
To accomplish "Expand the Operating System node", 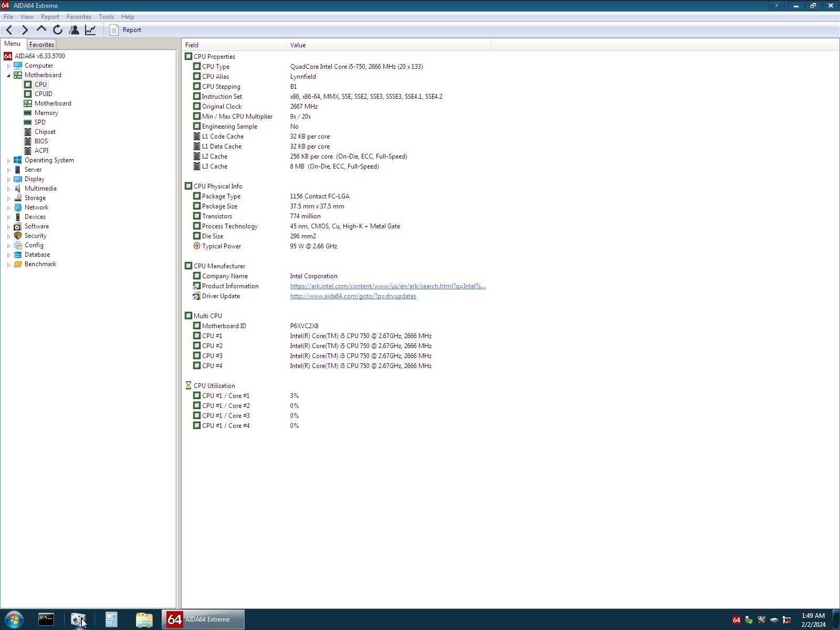I will click(8, 161).
